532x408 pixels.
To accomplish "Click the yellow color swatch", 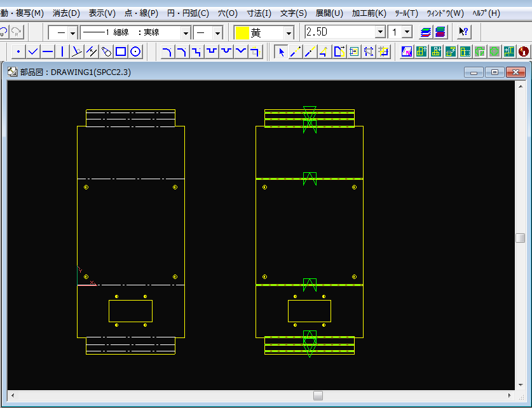I will coord(242,33).
